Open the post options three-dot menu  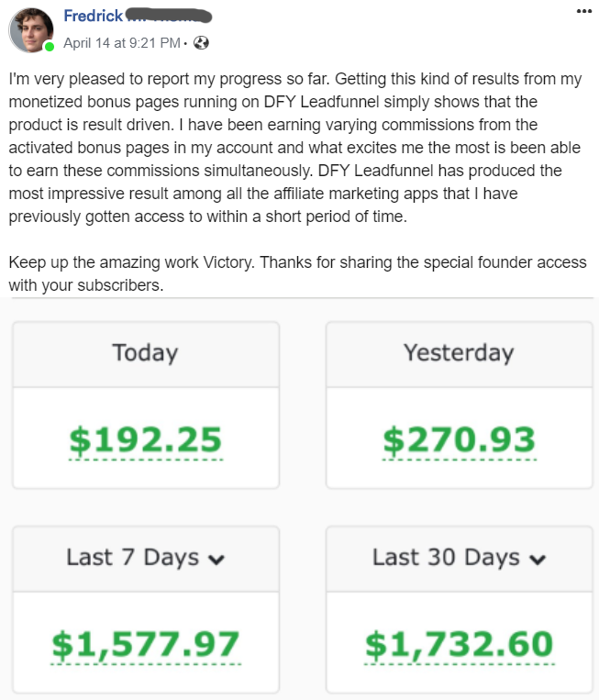[x=584, y=11]
